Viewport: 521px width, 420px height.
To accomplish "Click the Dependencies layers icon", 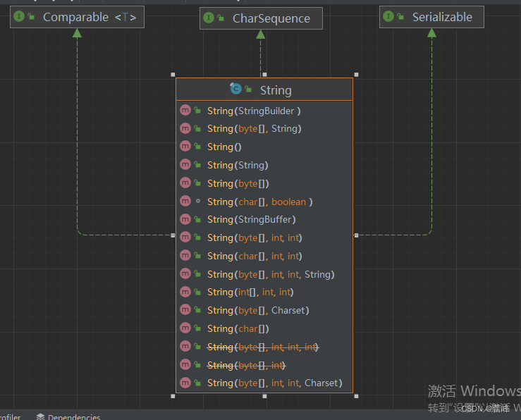I will coord(40,416).
